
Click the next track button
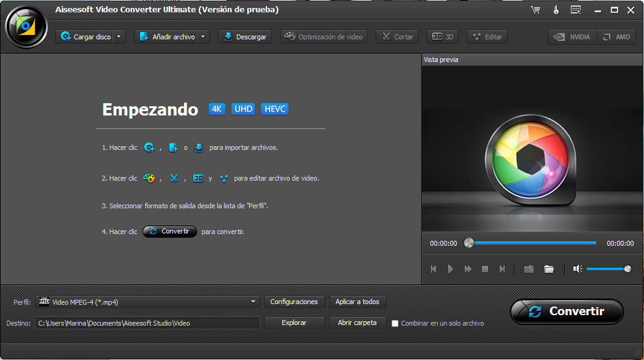502,269
